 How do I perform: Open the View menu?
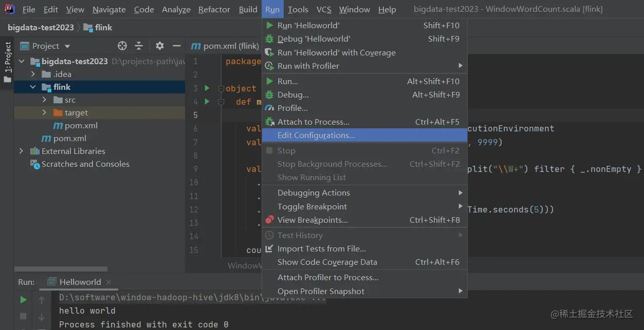75,9
